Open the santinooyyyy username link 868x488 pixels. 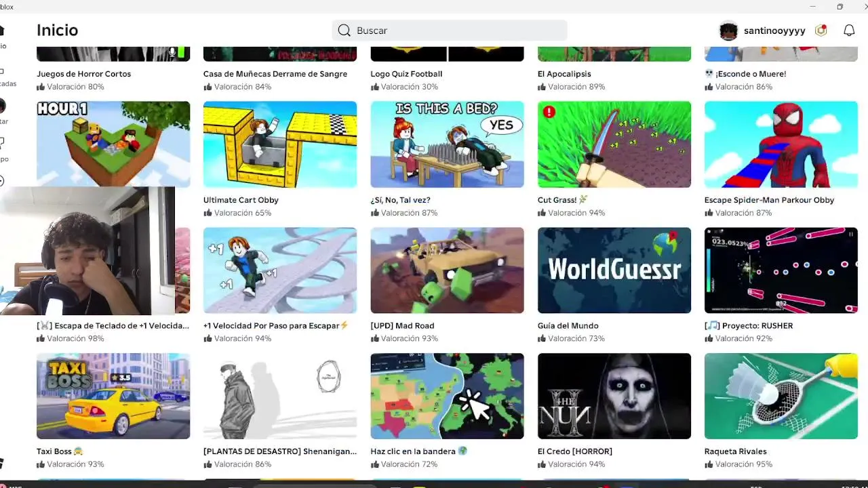pos(774,30)
